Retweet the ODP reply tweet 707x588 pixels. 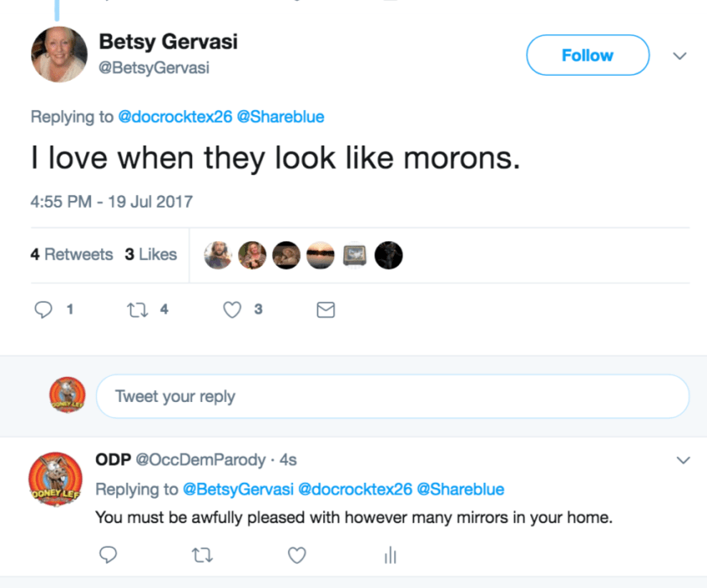click(x=201, y=555)
